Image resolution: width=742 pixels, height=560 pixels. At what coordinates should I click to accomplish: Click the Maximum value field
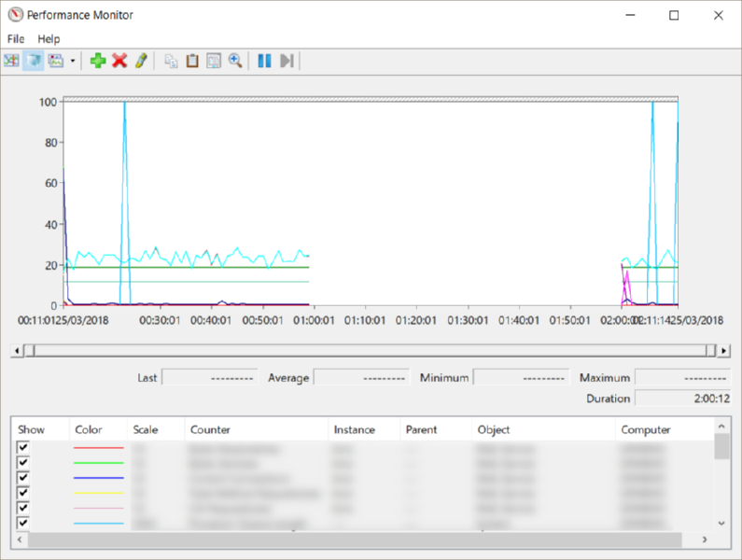[683, 378]
